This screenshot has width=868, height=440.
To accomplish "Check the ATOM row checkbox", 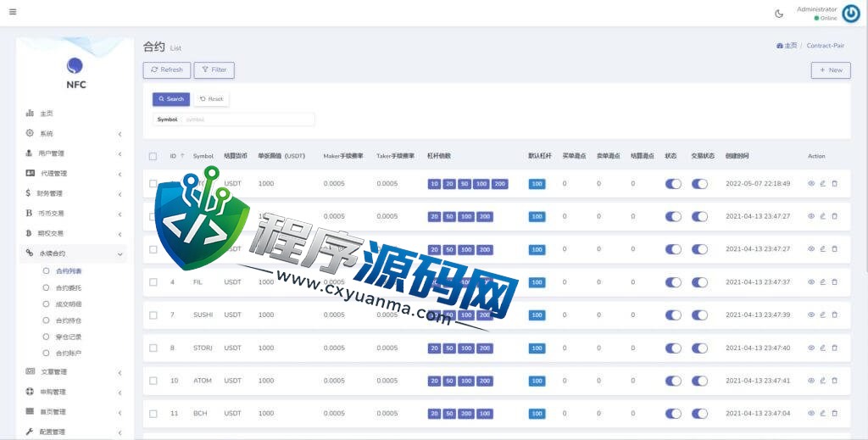I will click(153, 381).
